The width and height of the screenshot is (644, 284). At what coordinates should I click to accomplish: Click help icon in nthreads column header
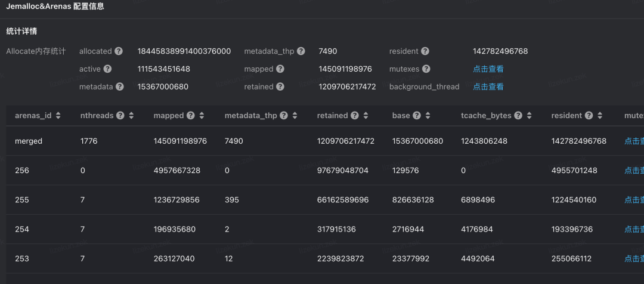click(x=120, y=116)
